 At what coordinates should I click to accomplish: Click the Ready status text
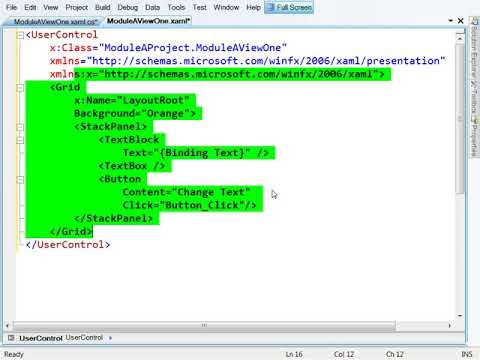tap(14, 354)
